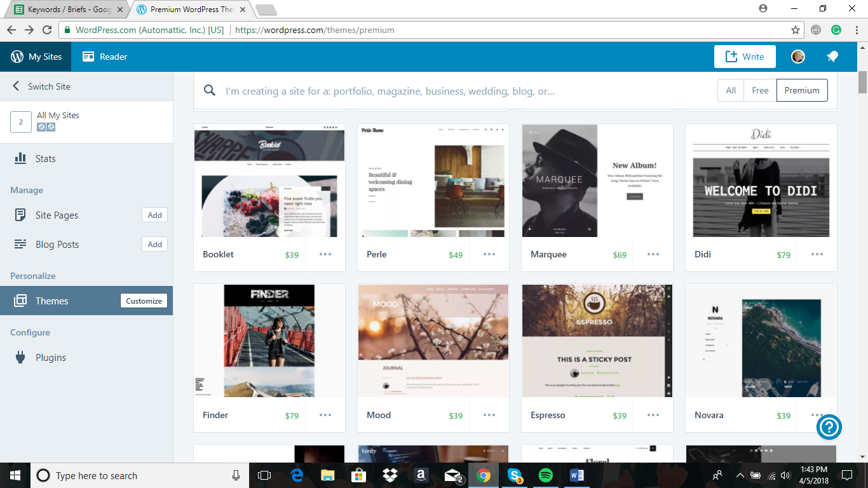Open more options for Finder theme
Image resolution: width=868 pixels, height=488 pixels.
coord(325,415)
